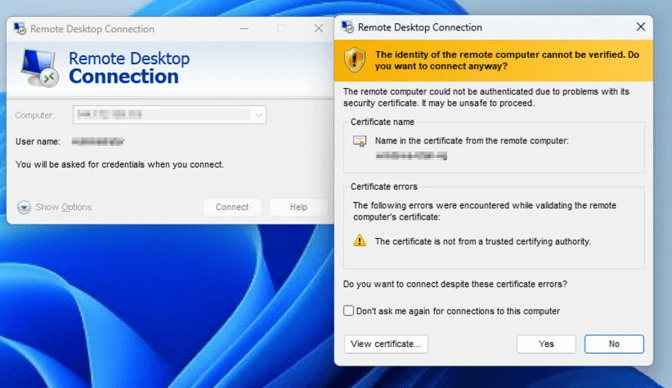Close the main Remote Desktop Connection window
Viewport: 672px width, 388px height.
(318, 29)
